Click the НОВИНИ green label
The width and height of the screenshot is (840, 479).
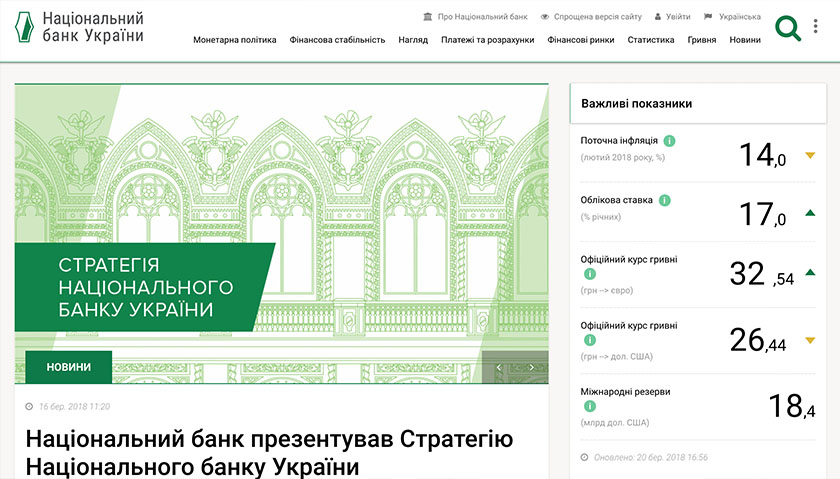coord(68,367)
